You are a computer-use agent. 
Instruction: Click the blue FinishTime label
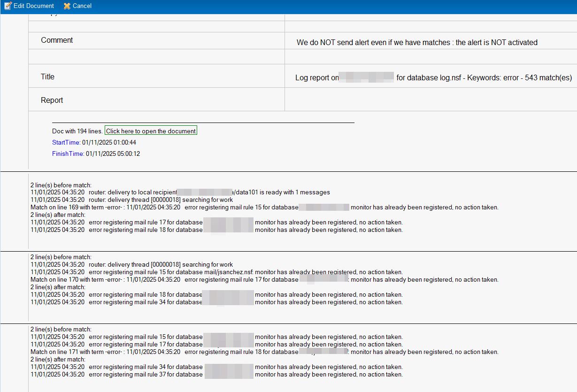tap(68, 154)
